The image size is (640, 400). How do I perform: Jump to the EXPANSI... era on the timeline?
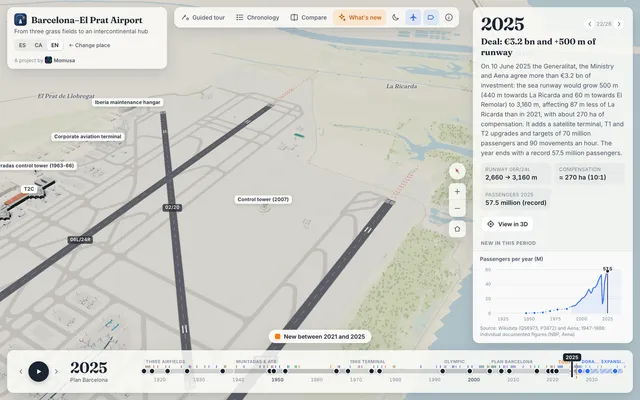tap(613, 362)
